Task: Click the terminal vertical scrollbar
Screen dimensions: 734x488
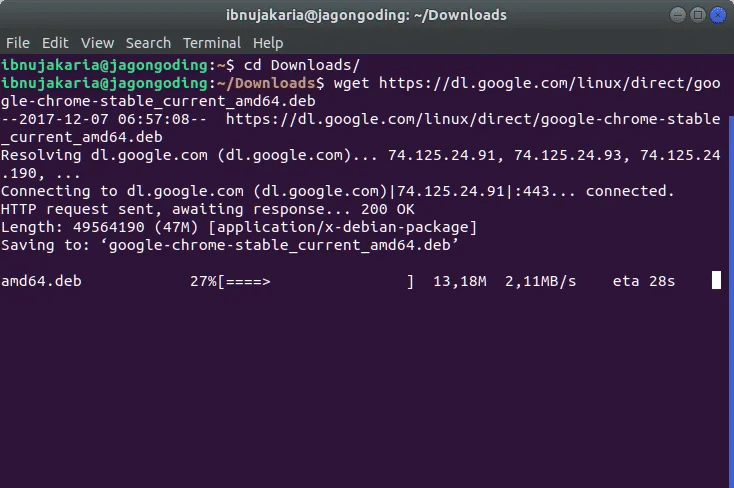Action: (x=731, y=300)
